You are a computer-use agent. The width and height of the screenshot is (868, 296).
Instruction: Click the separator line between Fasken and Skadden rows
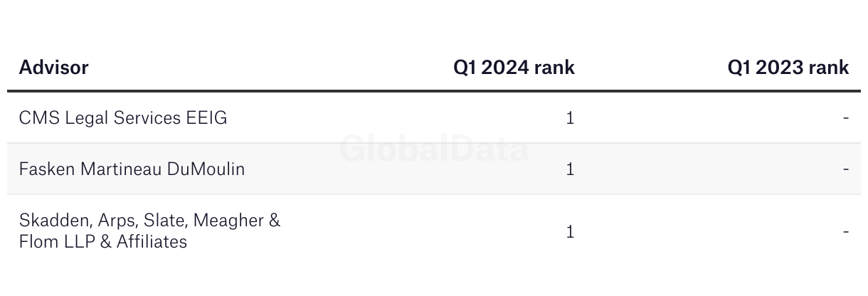(x=434, y=194)
